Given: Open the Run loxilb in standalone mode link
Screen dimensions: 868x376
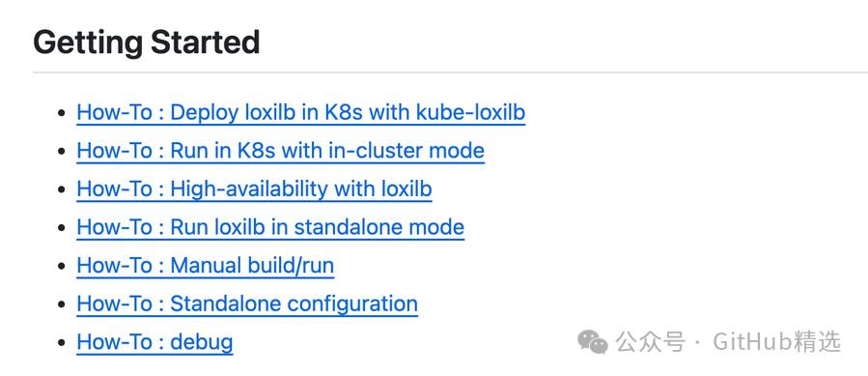Looking at the screenshot, I should click(270, 227).
